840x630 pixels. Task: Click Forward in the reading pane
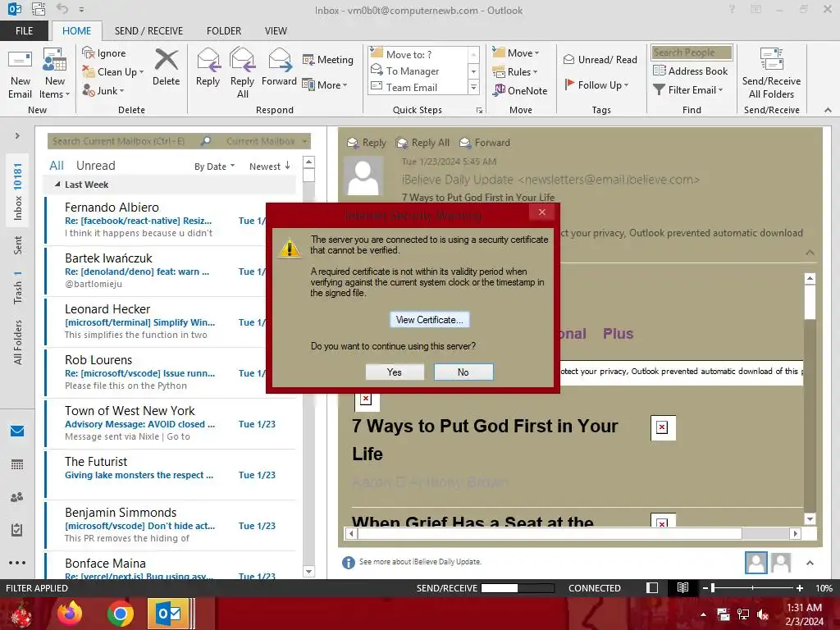click(x=485, y=143)
